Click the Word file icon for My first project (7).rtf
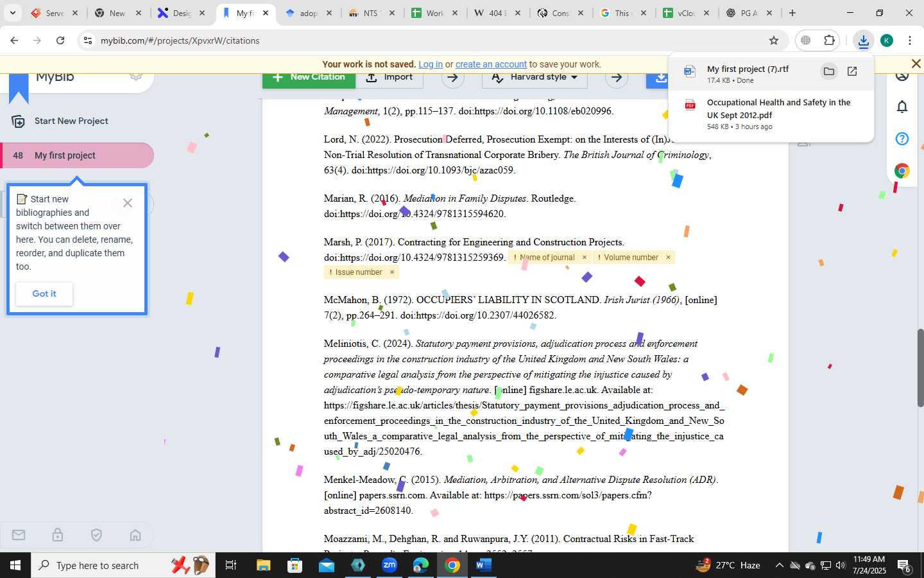 pos(690,71)
